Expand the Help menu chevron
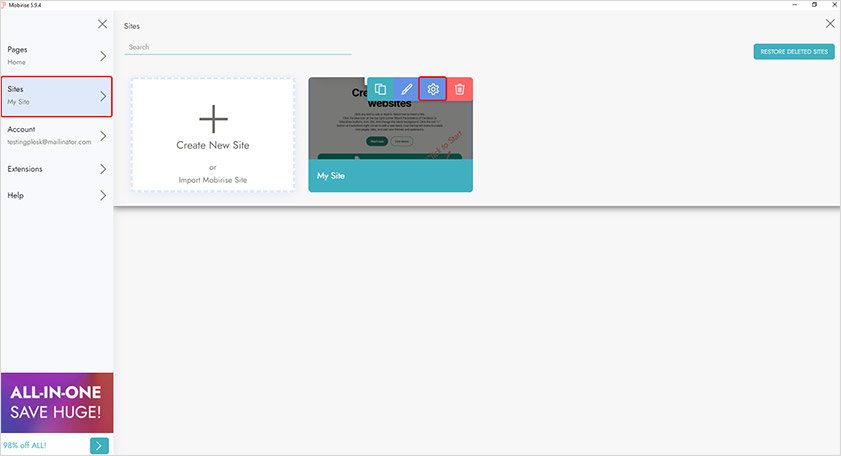The image size is (841, 456). 103,196
